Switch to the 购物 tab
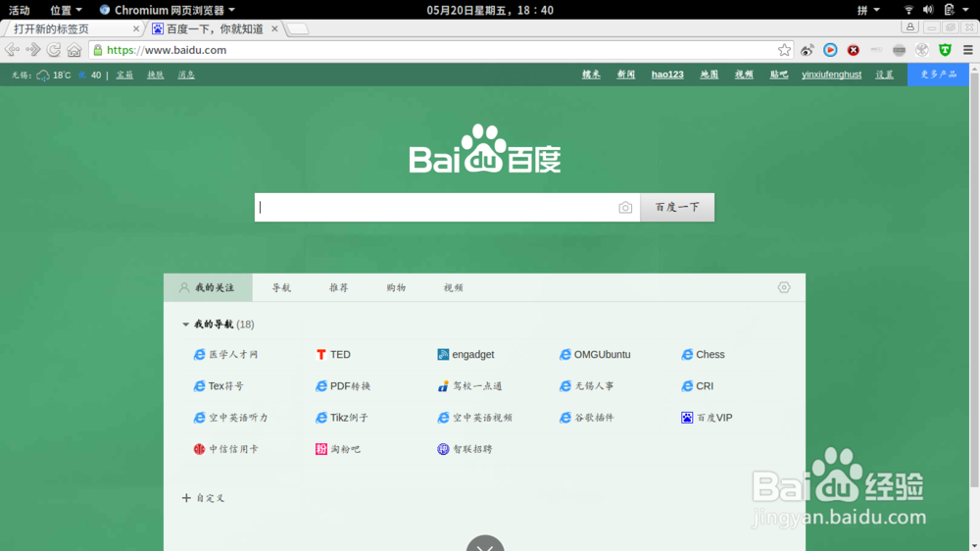This screenshot has height=551, width=980. pos(396,287)
